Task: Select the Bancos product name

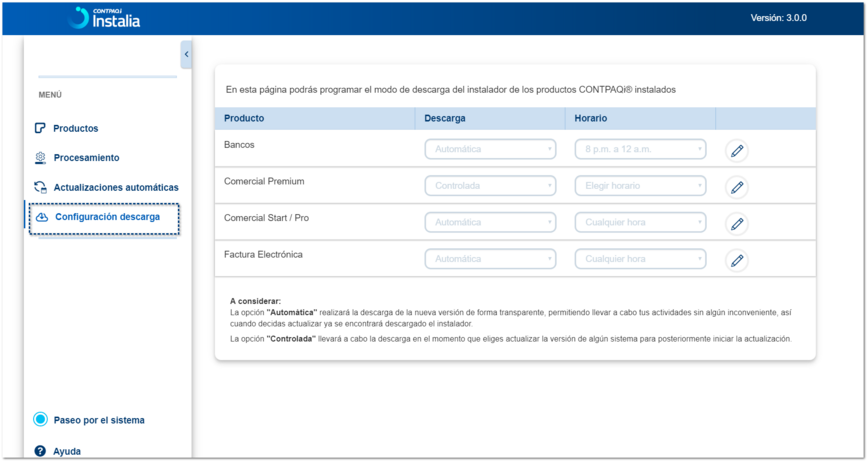Action: point(239,144)
